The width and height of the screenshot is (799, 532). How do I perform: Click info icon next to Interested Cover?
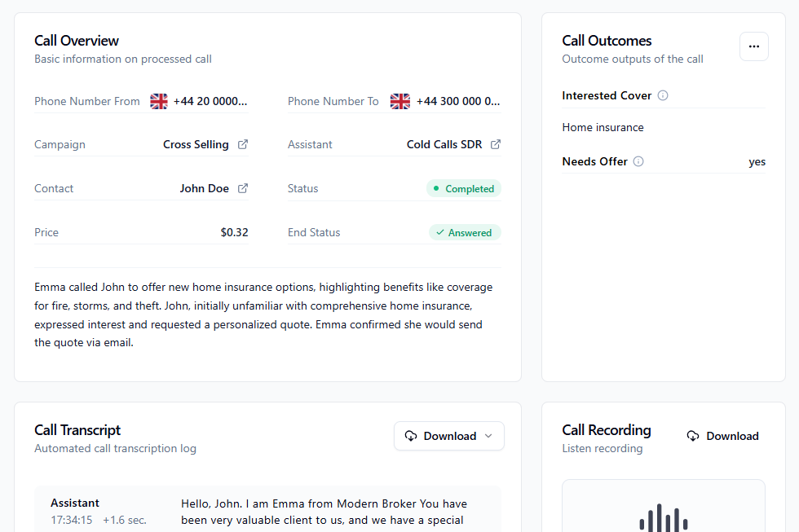pyautogui.click(x=662, y=95)
